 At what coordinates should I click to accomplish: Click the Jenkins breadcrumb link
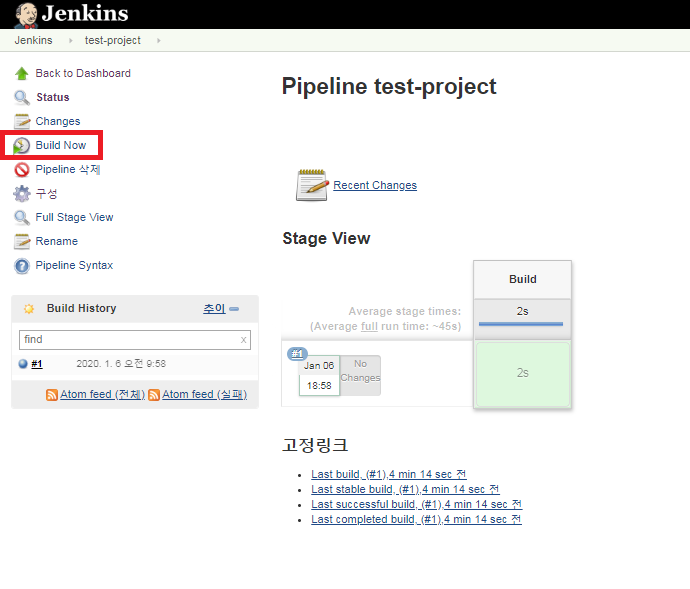[33, 40]
